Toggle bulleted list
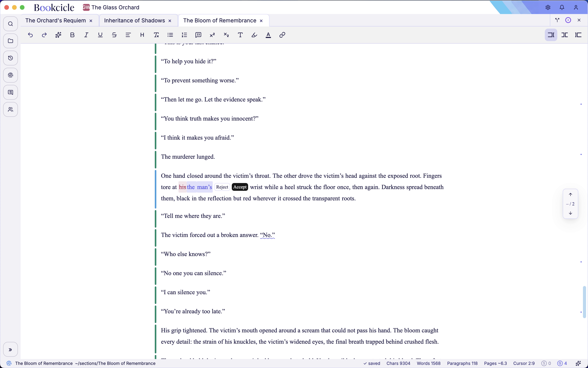Viewport: 588px width, 368px height. coord(170,35)
